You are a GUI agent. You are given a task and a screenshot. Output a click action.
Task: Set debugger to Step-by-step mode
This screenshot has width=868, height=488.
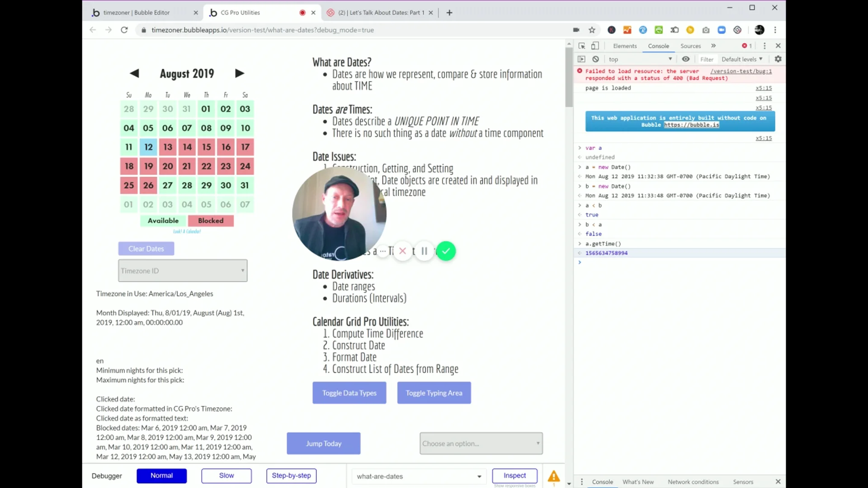[291, 475]
